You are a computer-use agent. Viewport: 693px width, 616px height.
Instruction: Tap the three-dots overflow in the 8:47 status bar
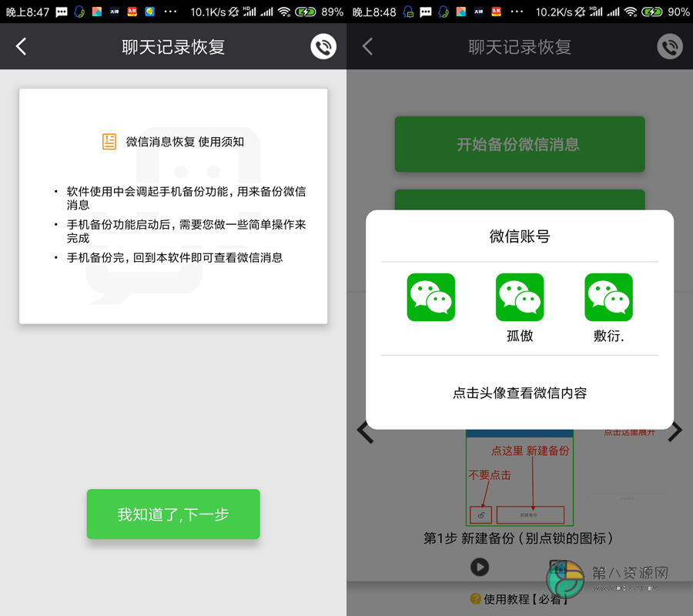(x=170, y=12)
